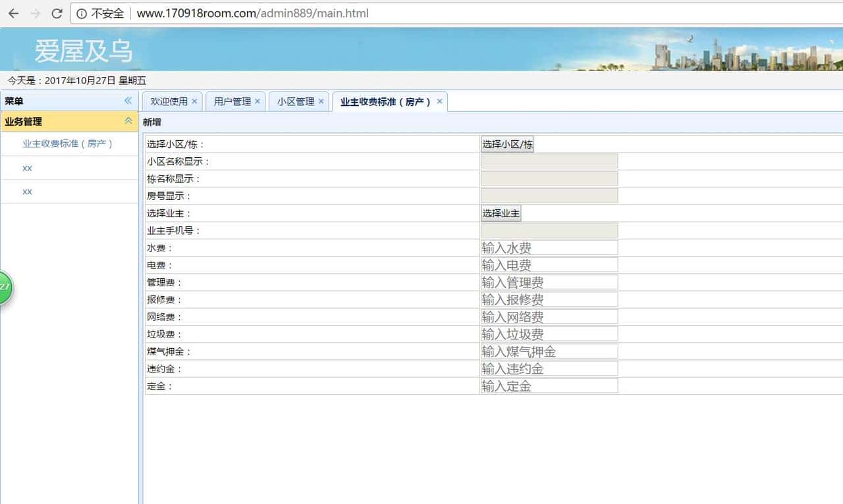The width and height of the screenshot is (843, 504).
Task: Switch to the 用户管理 tab
Action: click(232, 101)
